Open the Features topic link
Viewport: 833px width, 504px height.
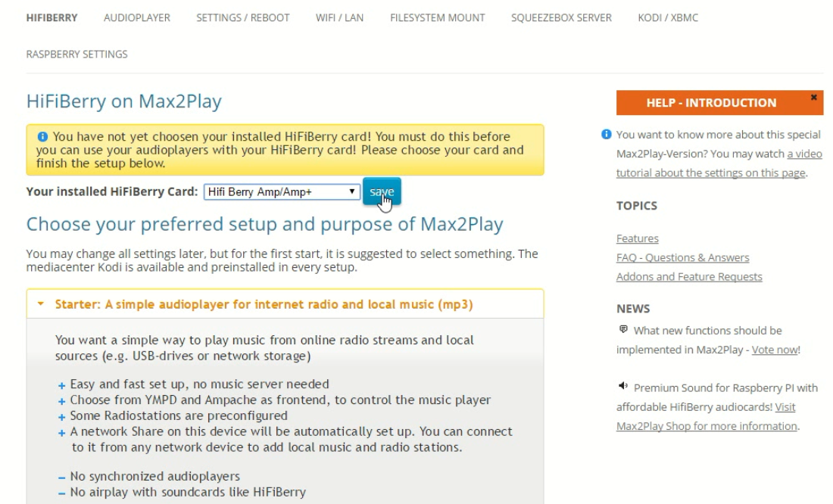pos(637,238)
